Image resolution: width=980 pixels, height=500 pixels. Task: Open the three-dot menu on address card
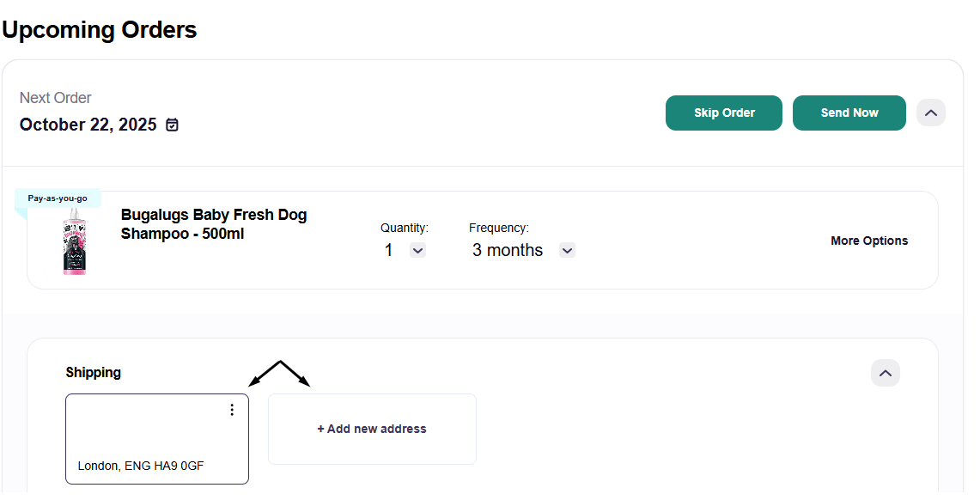(232, 410)
